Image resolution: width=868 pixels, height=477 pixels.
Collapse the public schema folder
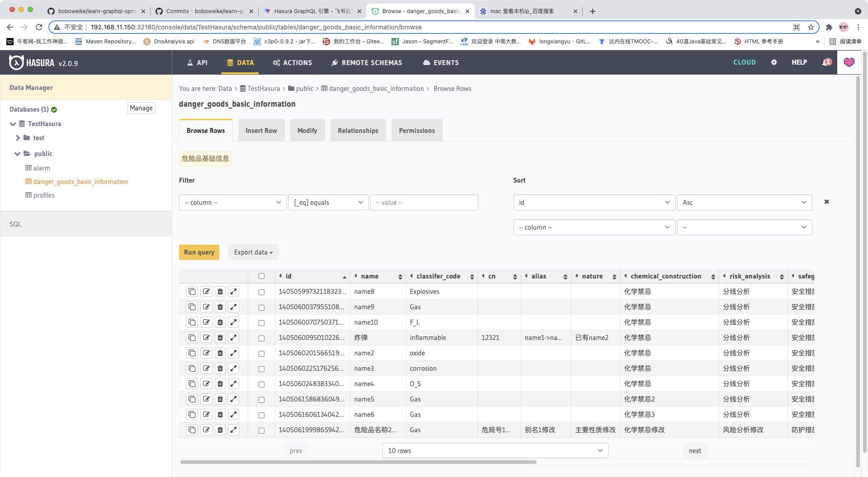tap(17, 154)
